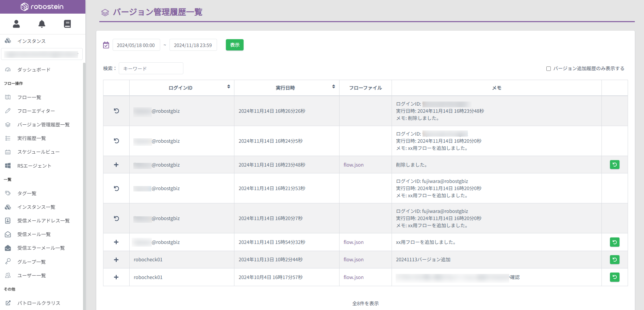Image resolution: width=644 pixels, height=310 pixels.
Task: Click フローファイル column header
Action: point(365,88)
